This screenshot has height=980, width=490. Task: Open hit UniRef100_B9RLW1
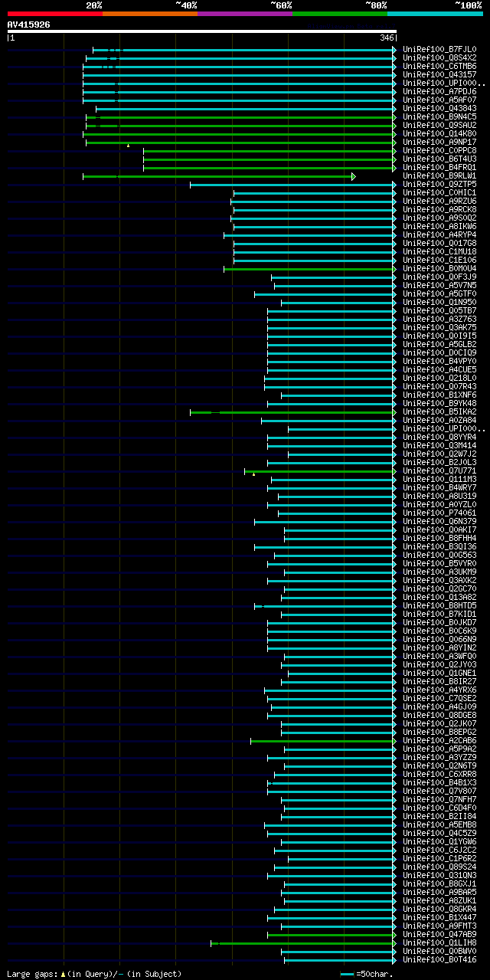pos(439,175)
